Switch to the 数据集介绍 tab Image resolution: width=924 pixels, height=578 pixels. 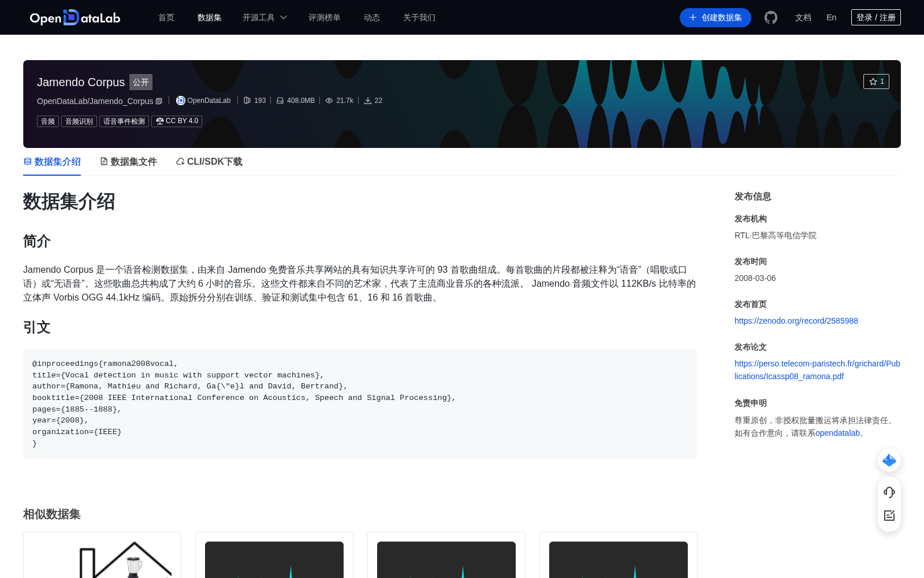(x=52, y=162)
